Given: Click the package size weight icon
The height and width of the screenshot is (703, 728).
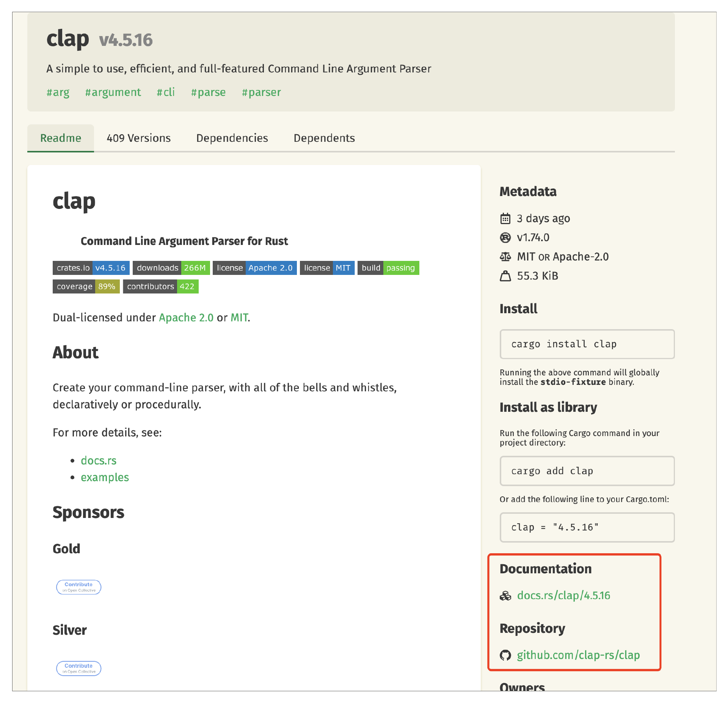Looking at the screenshot, I should coord(505,276).
